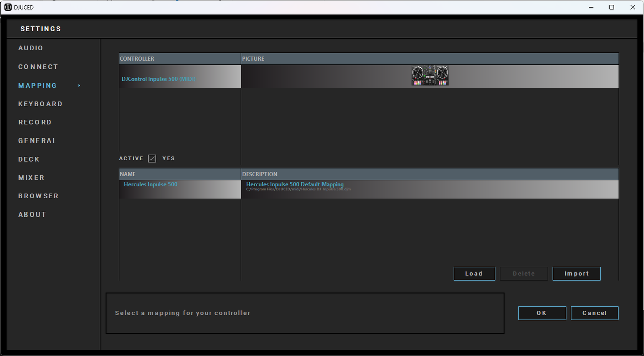Viewport: 644px width, 356px height.
Task: Click the Load mapping button
Action: pyautogui.click(x=474, y=274)
